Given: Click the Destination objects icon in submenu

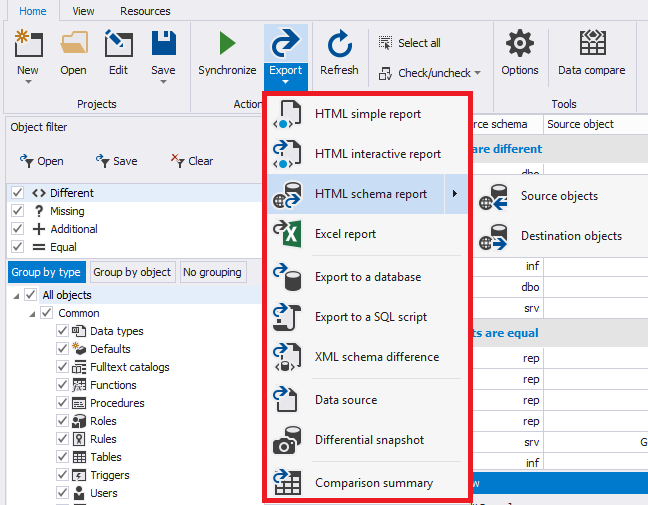Looking at the screenshot, I should click(x=493, y=237).
